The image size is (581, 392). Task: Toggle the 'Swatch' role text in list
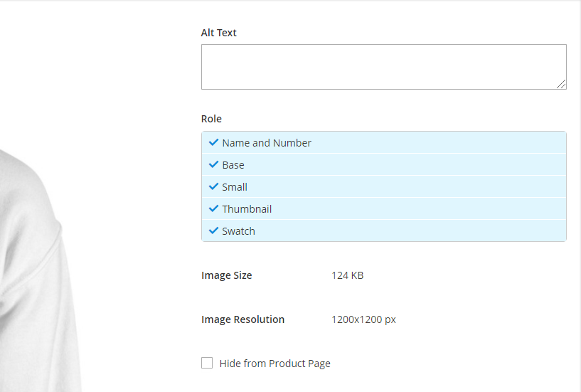[x=238, y=231]
